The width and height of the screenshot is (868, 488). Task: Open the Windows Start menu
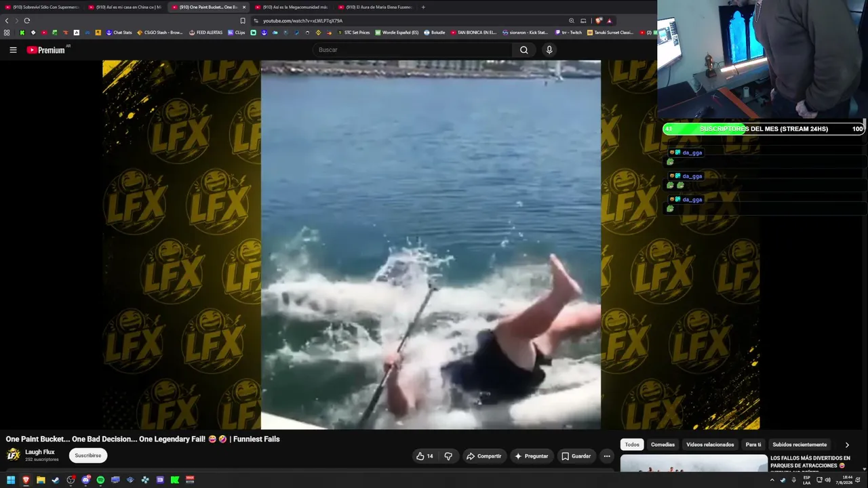coord(11,480)
